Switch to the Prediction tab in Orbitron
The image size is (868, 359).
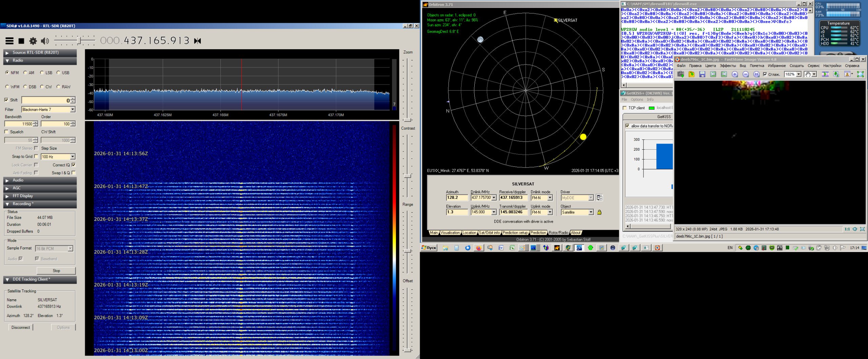[538, 233]
